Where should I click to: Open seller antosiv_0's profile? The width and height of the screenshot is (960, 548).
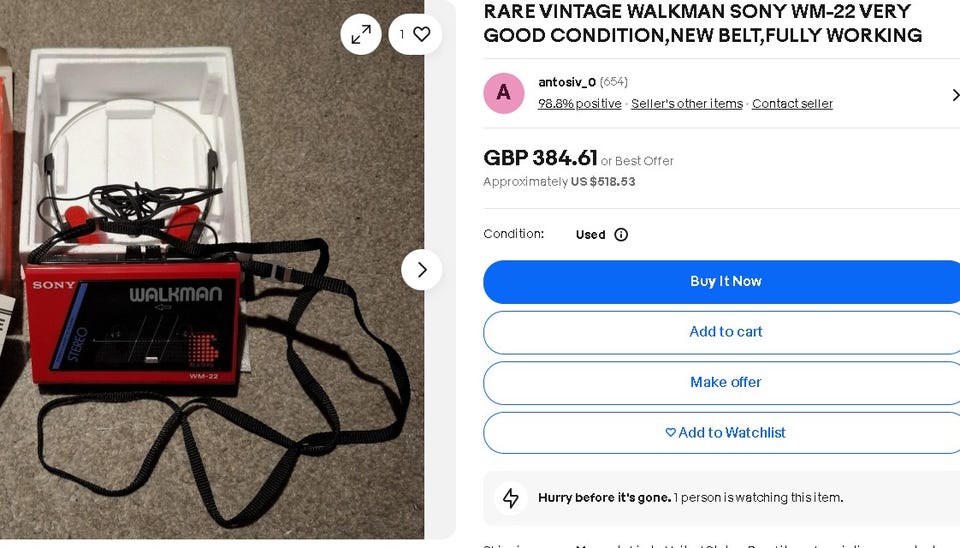pos(567,82)
